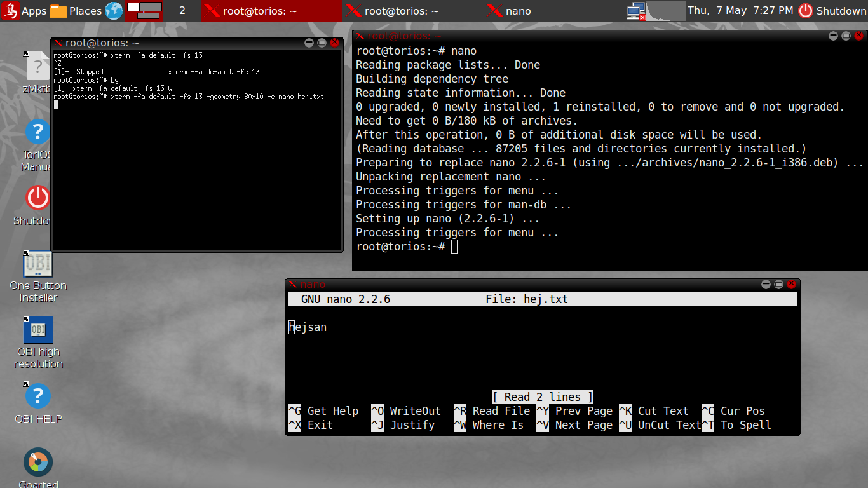
Task: Open the OBI HELP desktop icon
Action: (x=37, y=396)
